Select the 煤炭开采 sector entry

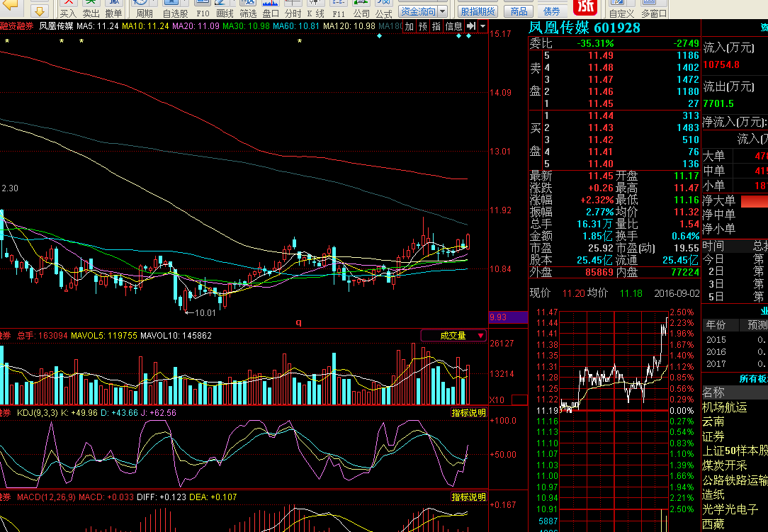[724, 465]
